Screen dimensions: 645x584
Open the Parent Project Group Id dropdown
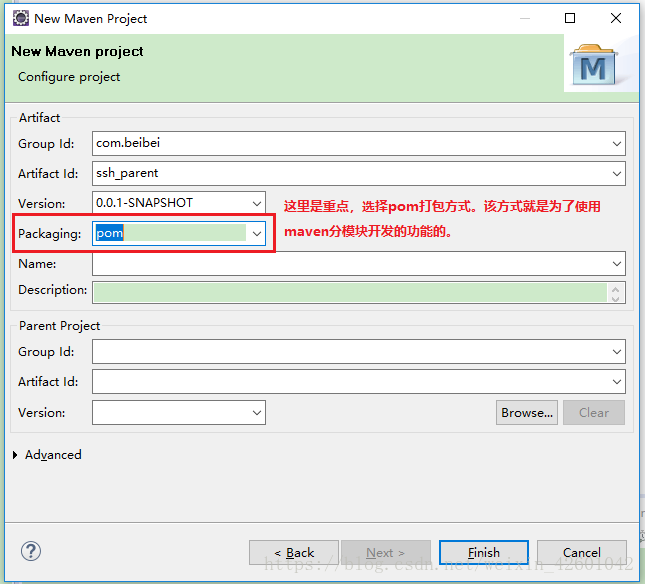click(x=616, y=352)
